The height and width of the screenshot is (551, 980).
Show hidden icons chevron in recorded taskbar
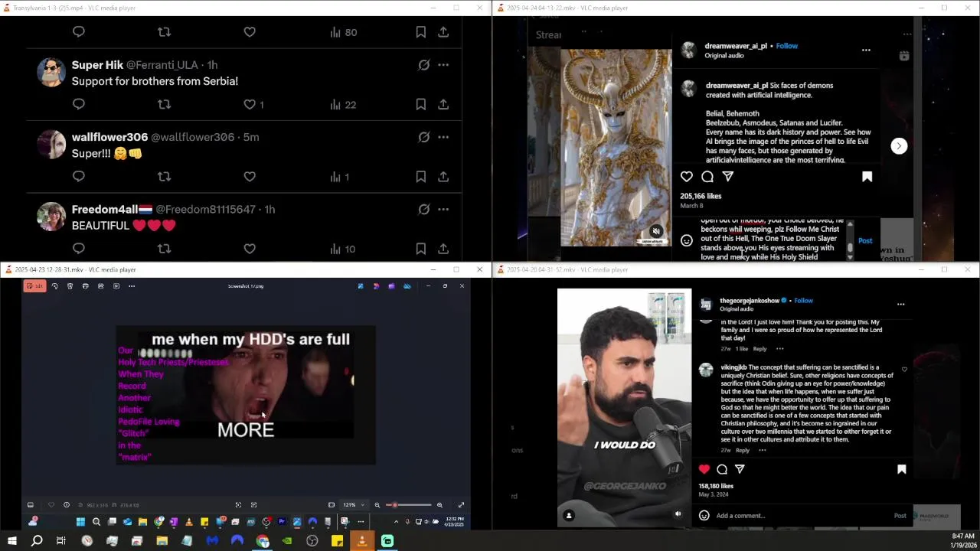[396, 522]
